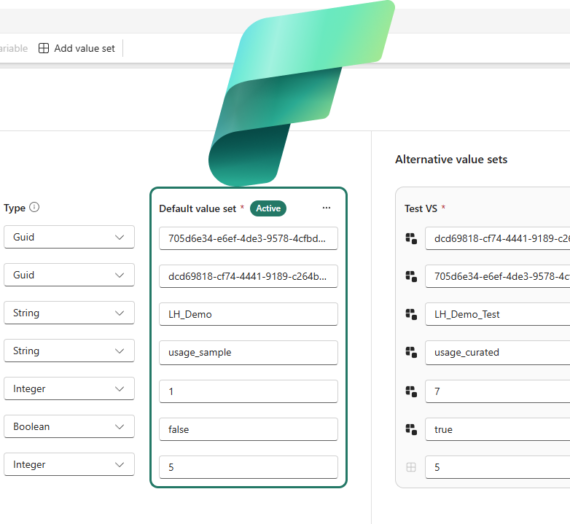Click the default field starting 705d6e34
Screen dimensions: 570x524
[x=248, y=239]
